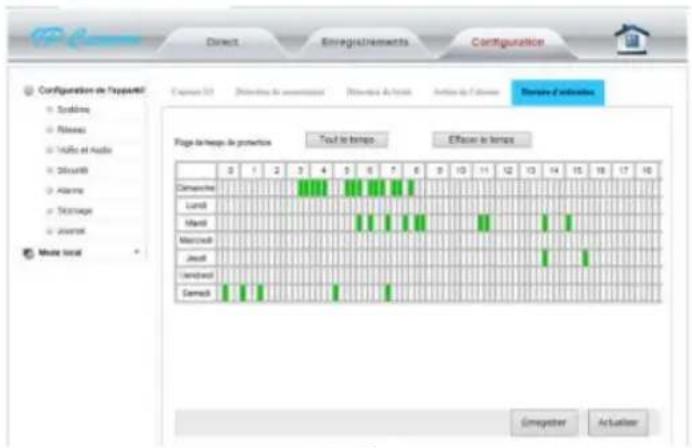Switch to the Direct tab
The width and height of the screenshot is (692, 448).
pos(222,42)
